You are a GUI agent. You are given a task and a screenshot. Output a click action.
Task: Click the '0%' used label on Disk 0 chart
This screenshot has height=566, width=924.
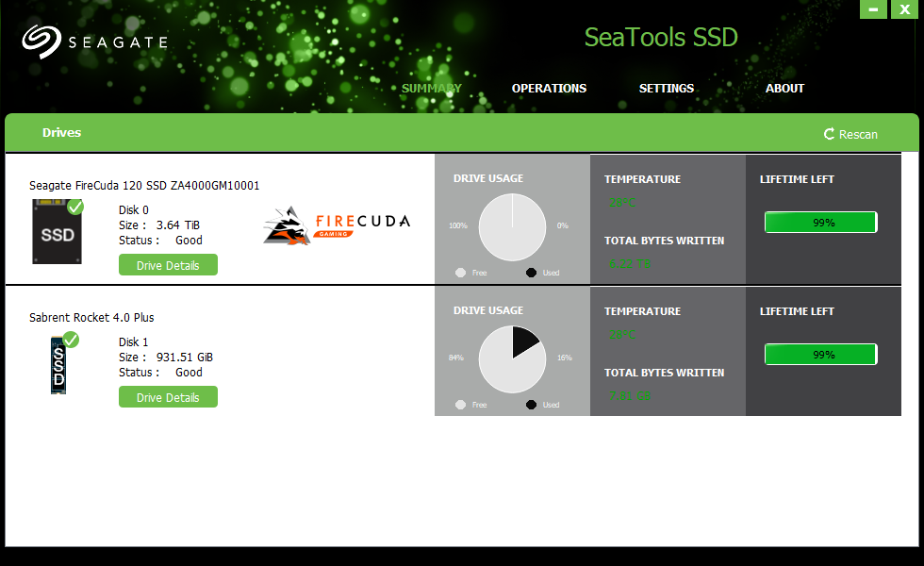tap(563, 225)
